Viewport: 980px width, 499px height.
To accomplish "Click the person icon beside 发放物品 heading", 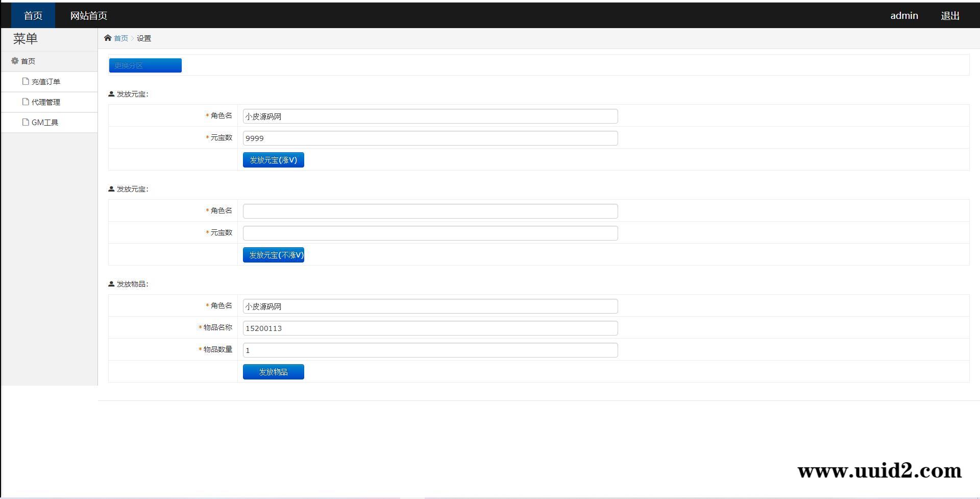I will [x=111, y=284].
